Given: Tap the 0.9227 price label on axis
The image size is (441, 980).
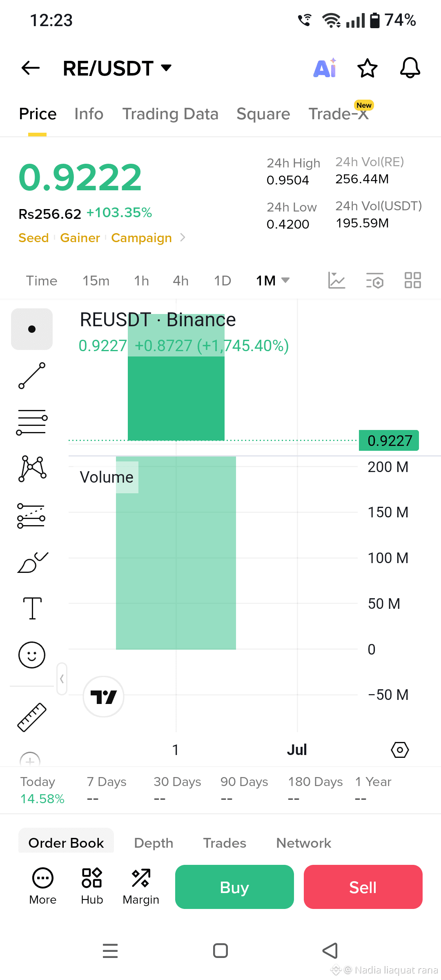Looking at the screenshot, I should coord(389,441).
